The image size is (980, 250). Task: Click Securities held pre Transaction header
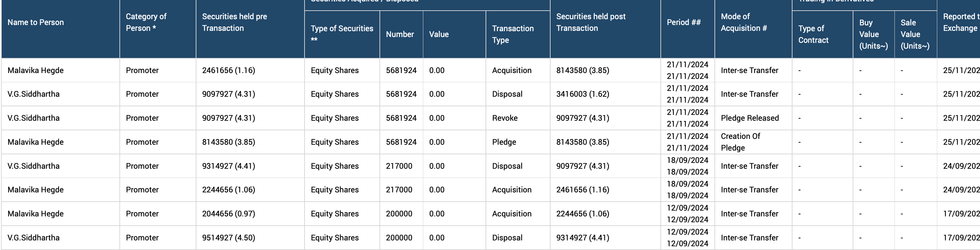point(234,23)
